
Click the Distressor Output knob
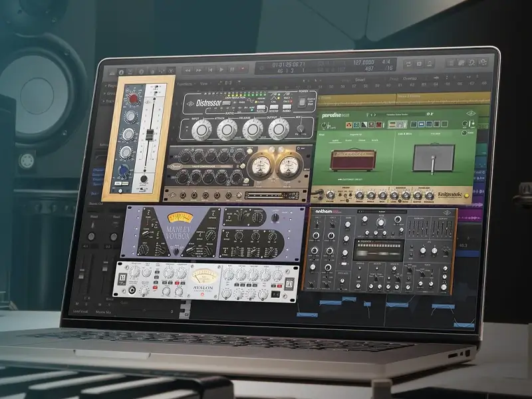coord(279,129)
